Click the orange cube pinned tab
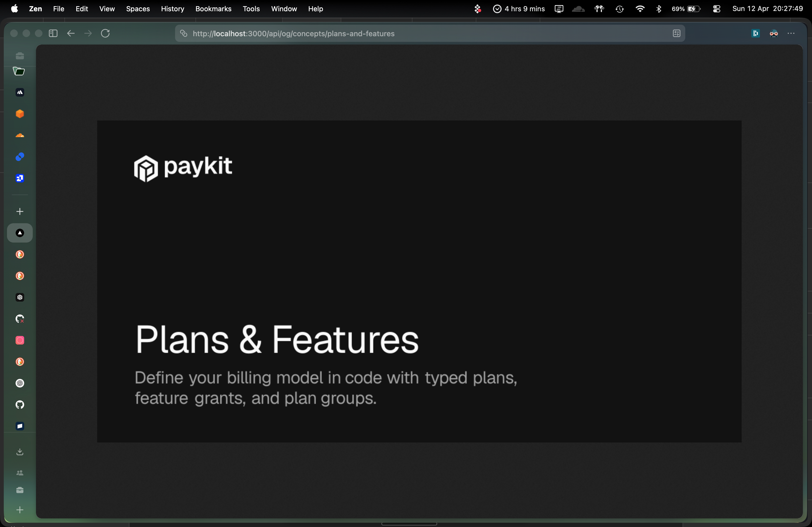Image resolution: width=812 pixels, height=527 pixels. tap(20, 114)
